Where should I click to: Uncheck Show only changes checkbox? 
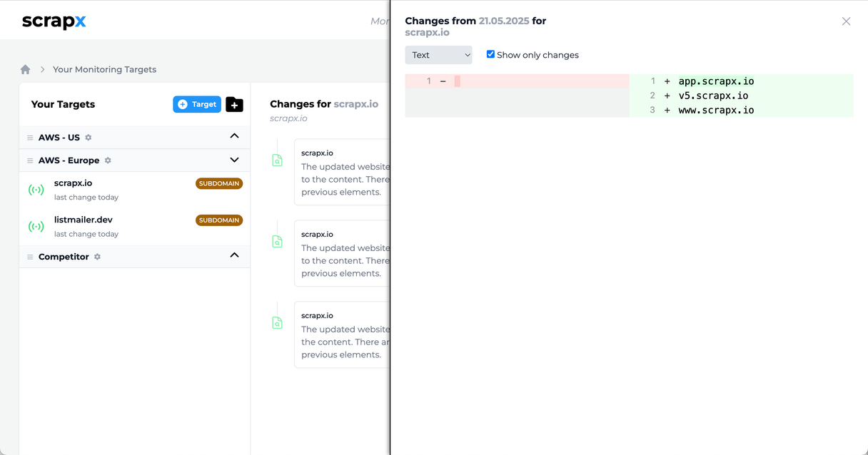pos(490,54)
